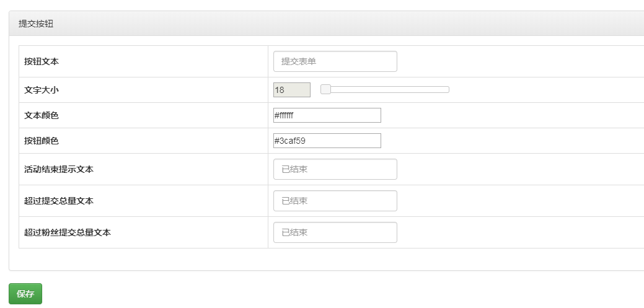Image resolution: width=644 pixels, height=308 pixels.
Task: Click the font size slider handle
Action: [x=325, y=89]
